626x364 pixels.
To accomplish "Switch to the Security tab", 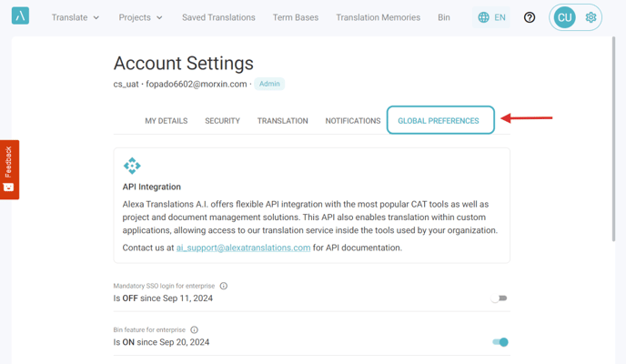I will [222, 121].
